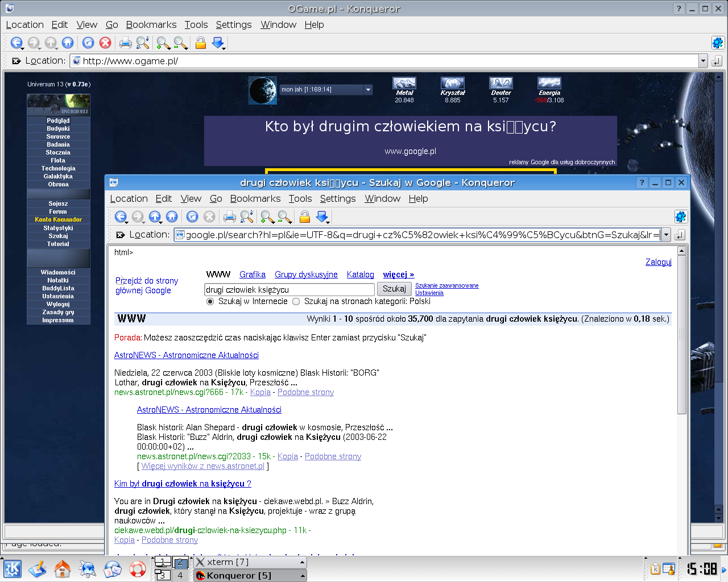Open the Tools menu in the OGame window
The image size is (728, 582).
click(196, 24)
